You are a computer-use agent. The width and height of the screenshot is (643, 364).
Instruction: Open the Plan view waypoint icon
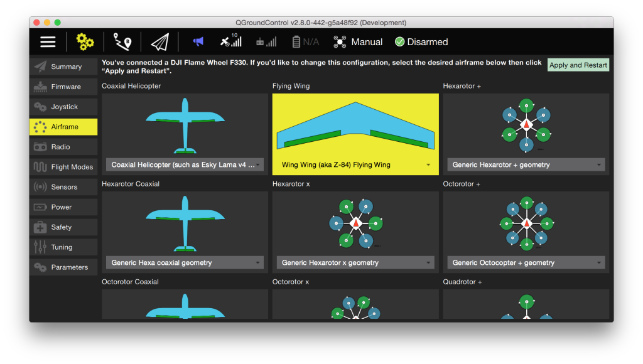click(x=122, y=42)
